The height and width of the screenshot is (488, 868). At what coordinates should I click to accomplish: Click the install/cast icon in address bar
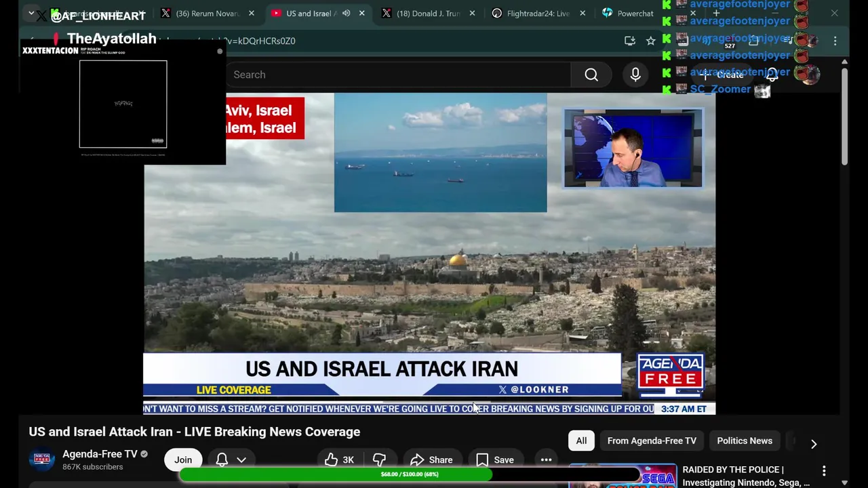[x=630, y=41]
